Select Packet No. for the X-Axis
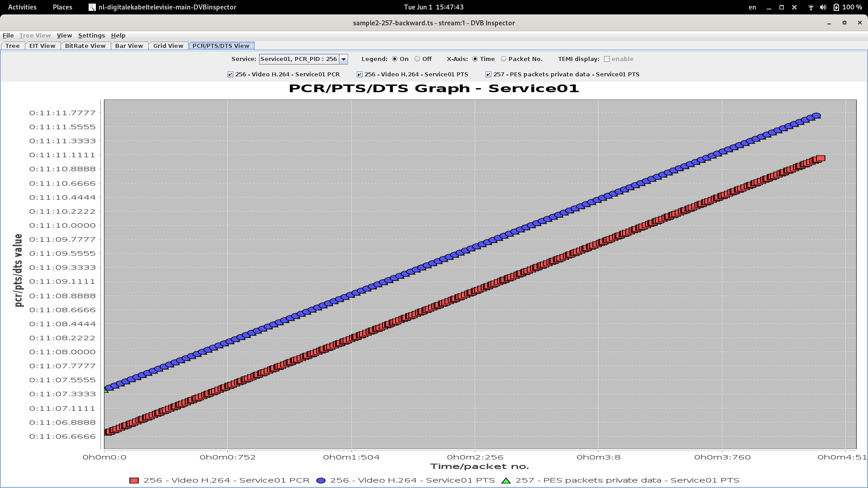868x488 pixels. tap(503, 59)
